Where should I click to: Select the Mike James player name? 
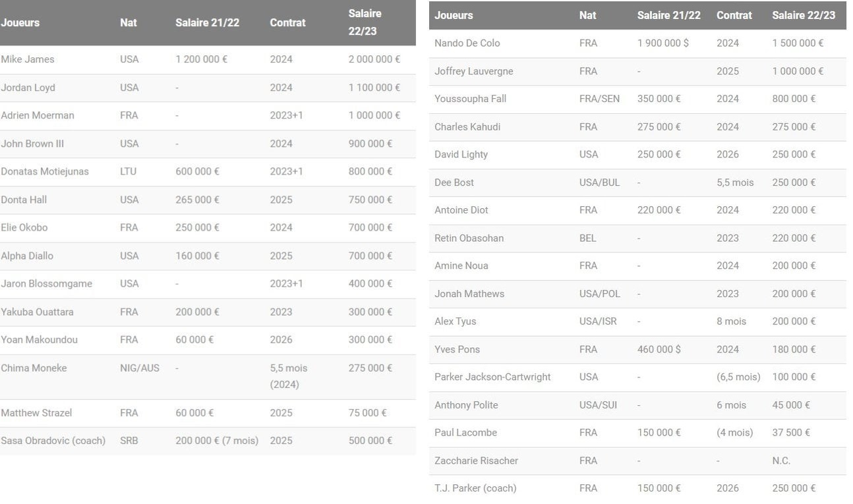click(28, 59)
